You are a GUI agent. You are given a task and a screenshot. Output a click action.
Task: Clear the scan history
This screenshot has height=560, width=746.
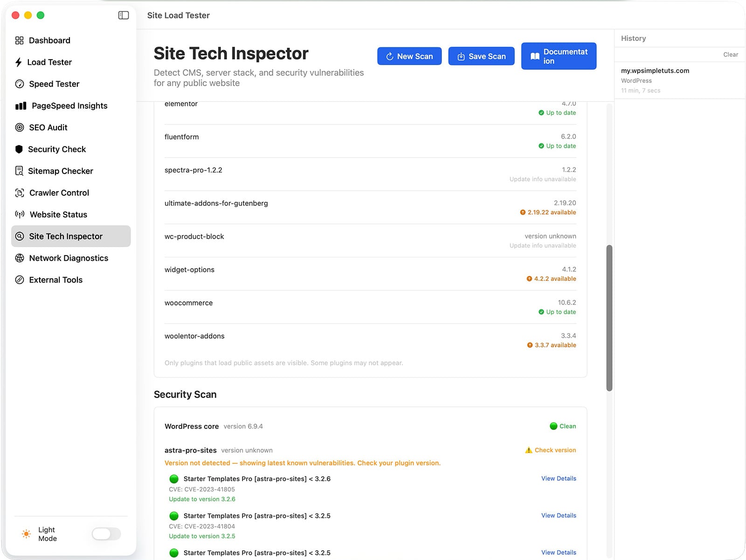click(x=730, y=54)
